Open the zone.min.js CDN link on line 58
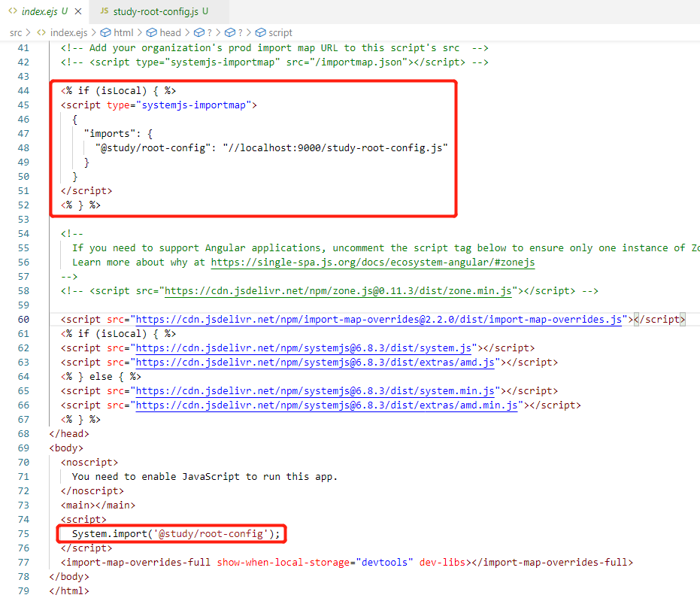Screen dimensions: 700x601 338,290
